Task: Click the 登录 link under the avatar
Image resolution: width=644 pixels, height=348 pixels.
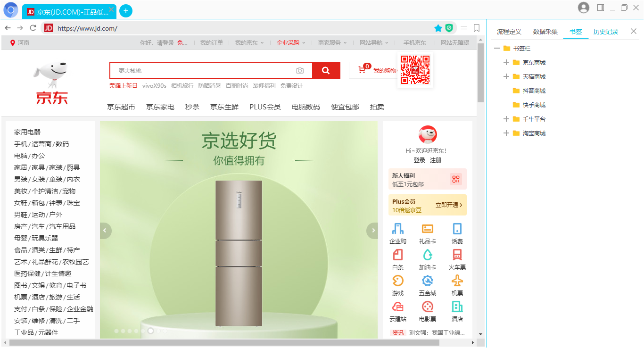Action: [x=420, y=160]
